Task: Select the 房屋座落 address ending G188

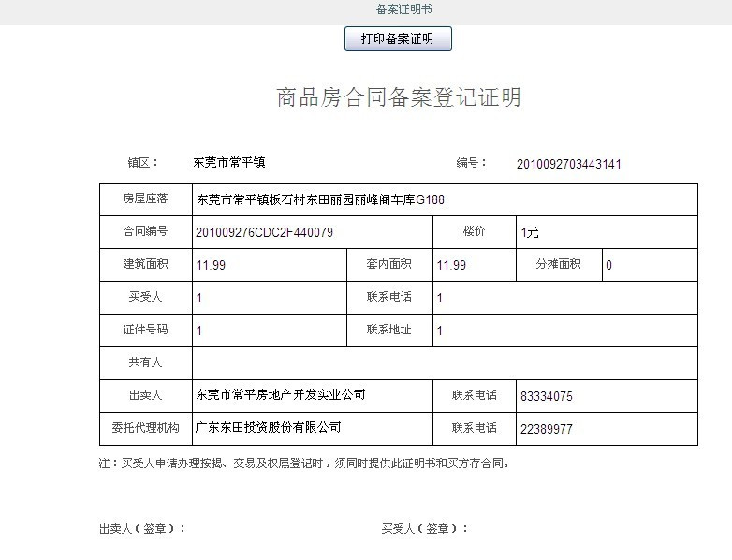Action: pyautogui.click(x=320, y=199)
